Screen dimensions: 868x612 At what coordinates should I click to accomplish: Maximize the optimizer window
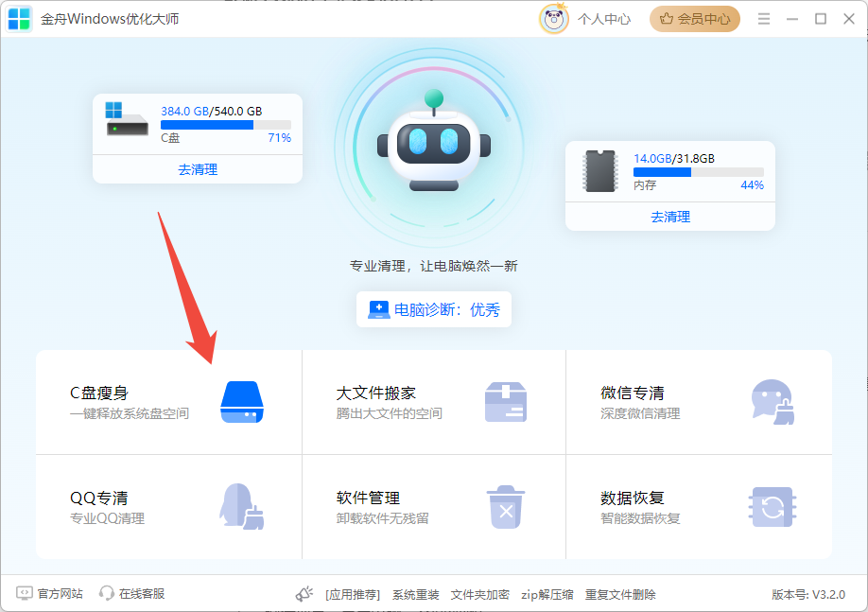821,19
